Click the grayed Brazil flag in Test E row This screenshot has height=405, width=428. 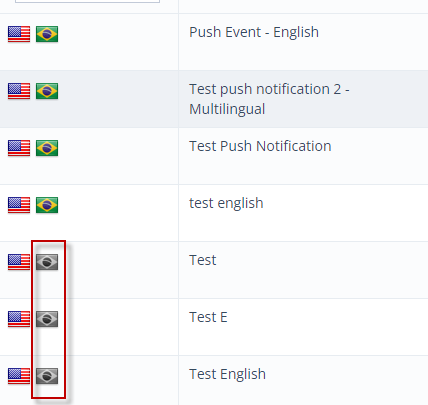47,319
